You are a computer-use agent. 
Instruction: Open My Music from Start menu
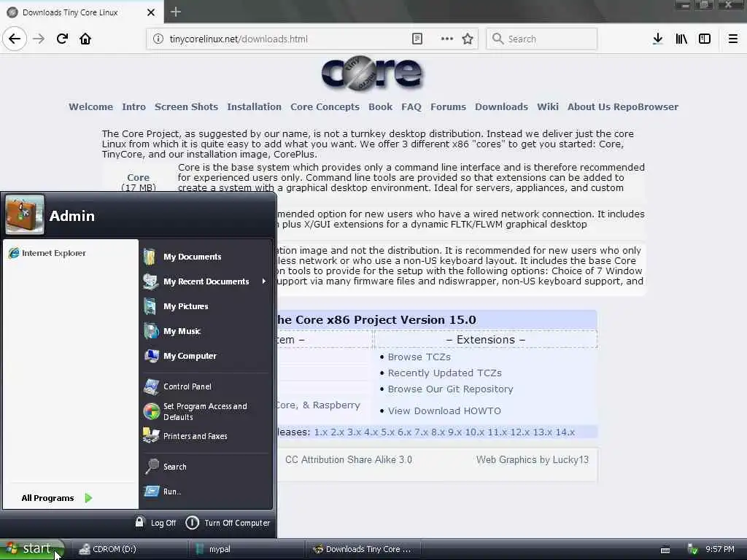(206, 331)
